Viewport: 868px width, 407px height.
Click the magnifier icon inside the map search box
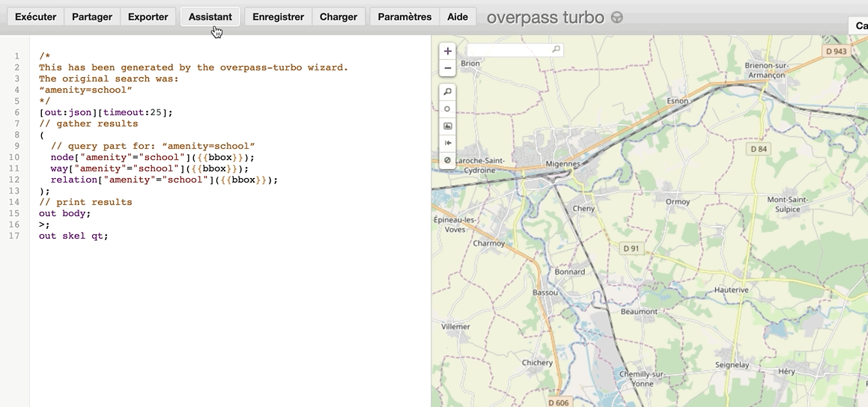(556, 49)
